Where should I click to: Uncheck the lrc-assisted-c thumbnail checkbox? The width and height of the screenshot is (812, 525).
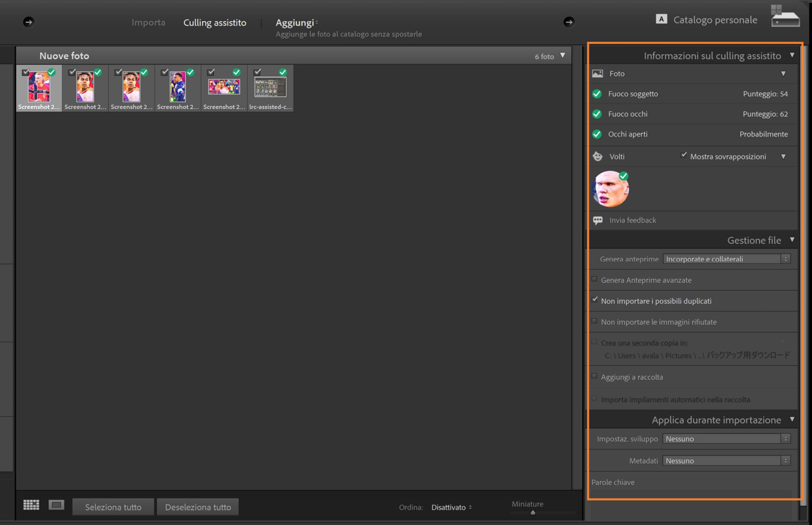pos(258,72)
